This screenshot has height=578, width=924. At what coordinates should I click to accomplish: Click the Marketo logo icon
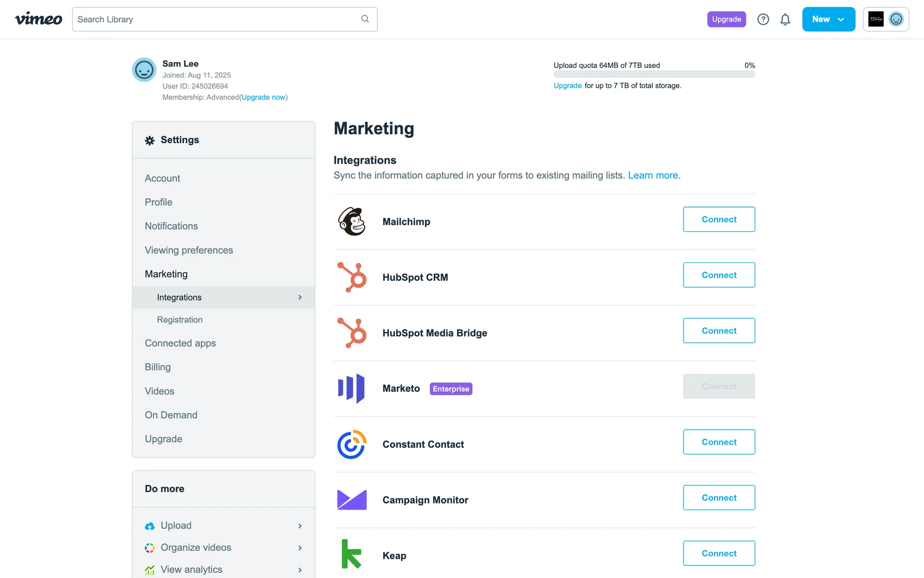click(352, 388)
